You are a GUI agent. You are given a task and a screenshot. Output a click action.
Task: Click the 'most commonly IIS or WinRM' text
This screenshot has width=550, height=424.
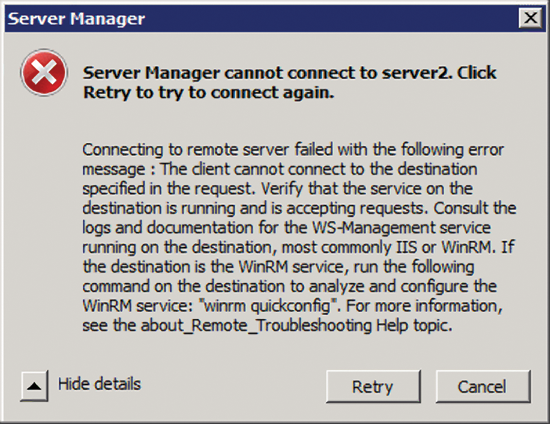(386, 247)
